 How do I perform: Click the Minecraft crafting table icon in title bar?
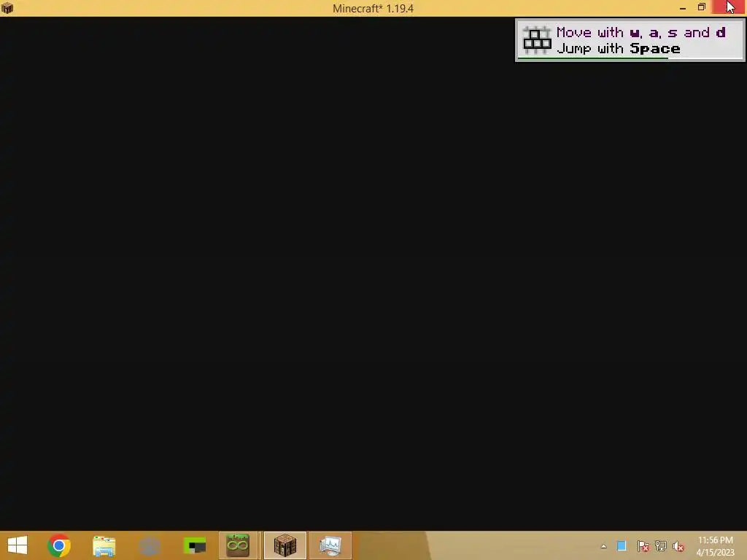[7, 8]
